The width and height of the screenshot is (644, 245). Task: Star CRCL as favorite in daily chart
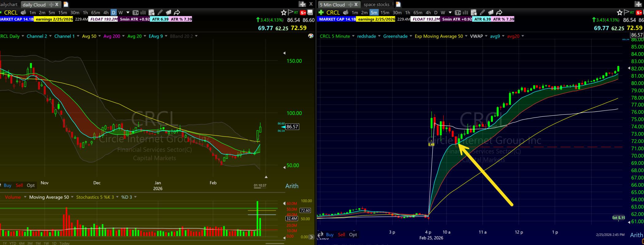[x=284, y=12]
